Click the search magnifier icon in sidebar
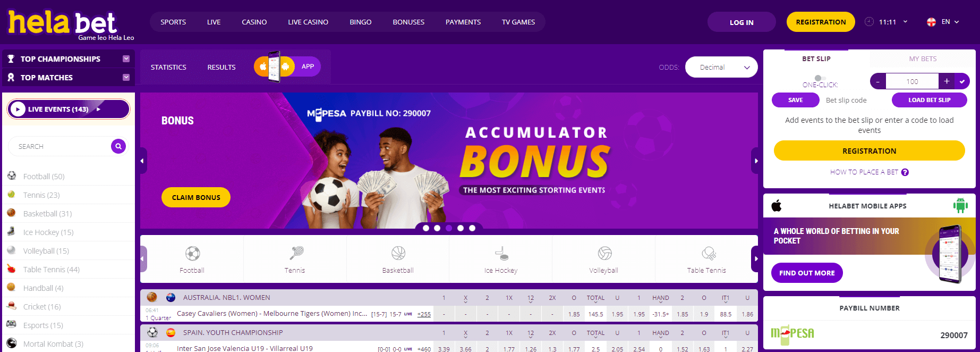 click(118, 146)
